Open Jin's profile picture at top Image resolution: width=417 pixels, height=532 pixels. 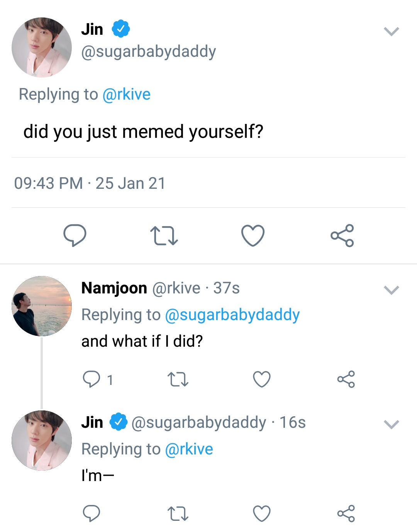coord(42,47)
